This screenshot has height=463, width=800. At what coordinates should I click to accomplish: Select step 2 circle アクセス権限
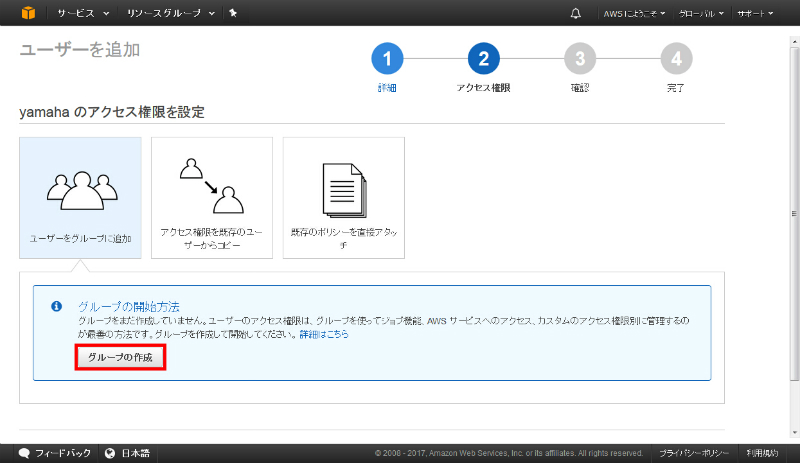tap(484, 59)
